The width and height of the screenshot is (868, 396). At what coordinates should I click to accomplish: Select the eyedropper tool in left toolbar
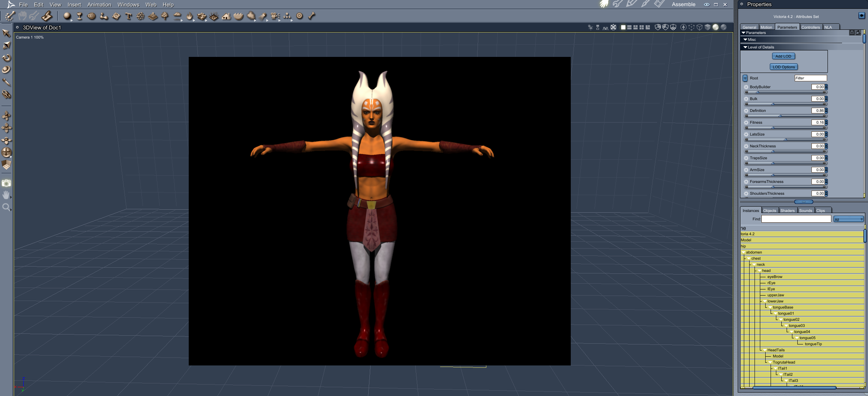[6, 82]
